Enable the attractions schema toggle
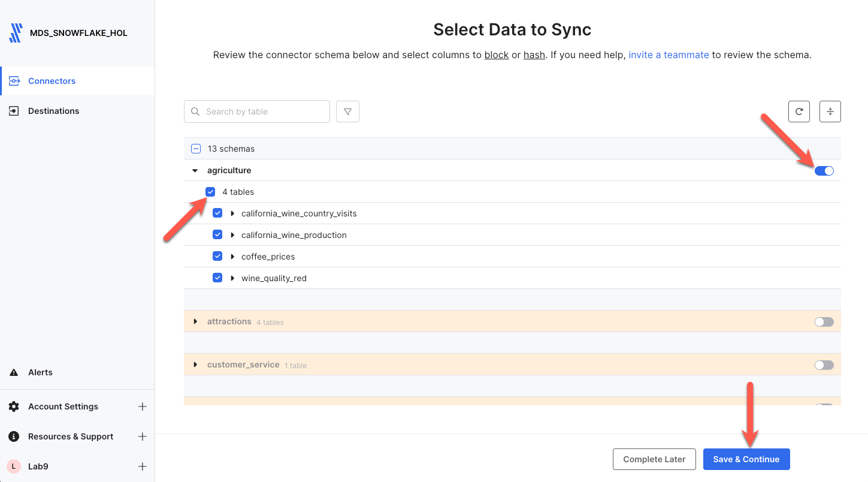868x482 pixels. 824,322
